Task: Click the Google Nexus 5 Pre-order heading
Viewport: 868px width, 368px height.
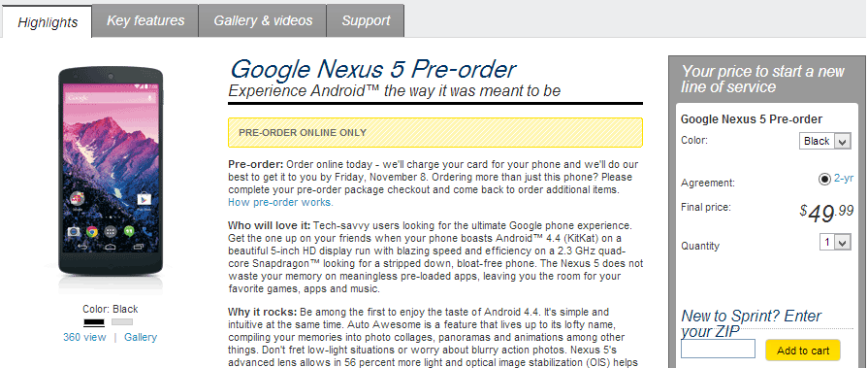Action: 372,70
